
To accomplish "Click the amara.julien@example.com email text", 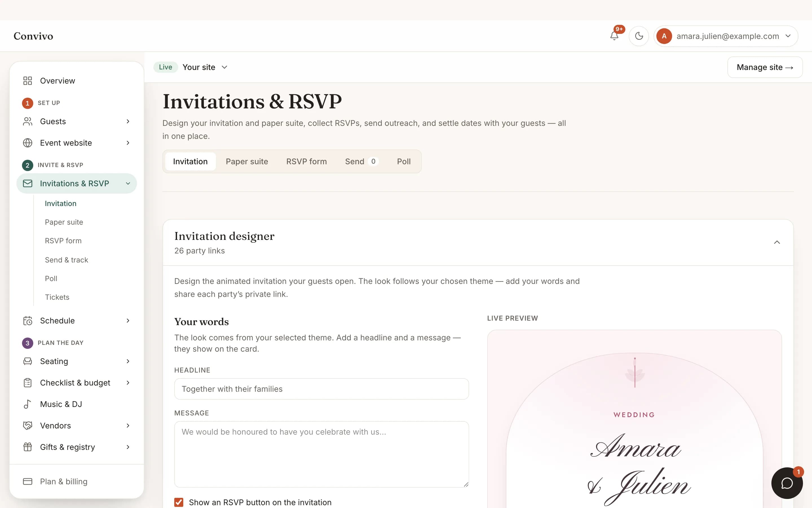I will coord(727,36).
